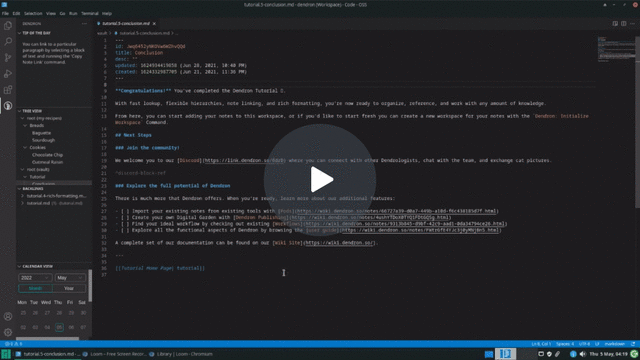Select the Sourdough note in tree
Screen dimensions: 640x360
[x=43, y=140]
